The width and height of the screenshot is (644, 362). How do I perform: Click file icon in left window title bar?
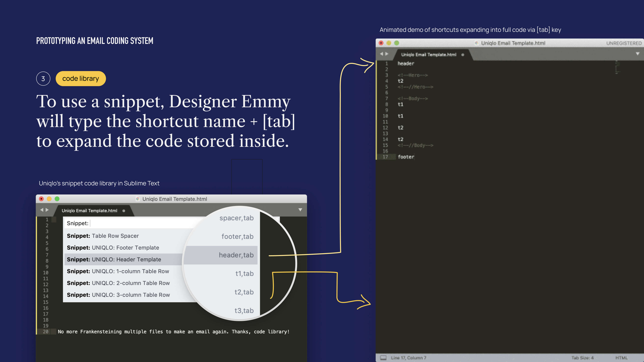click(138, 199)
